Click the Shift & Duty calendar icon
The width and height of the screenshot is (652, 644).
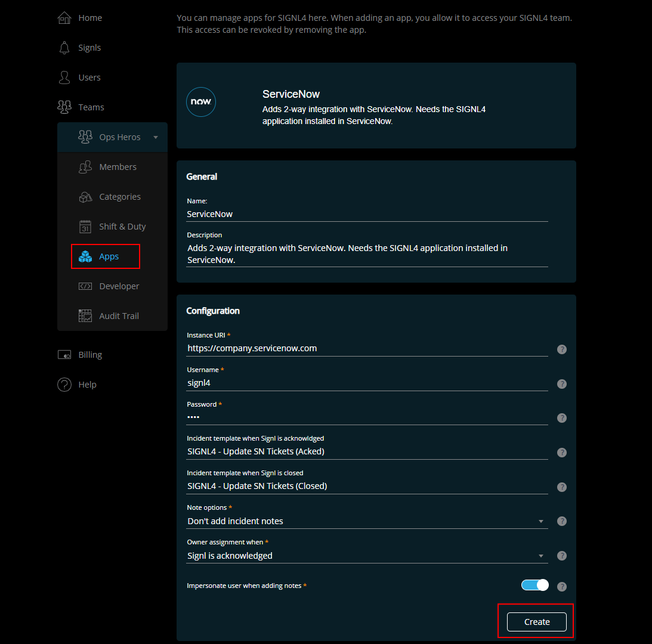[85, 227]
